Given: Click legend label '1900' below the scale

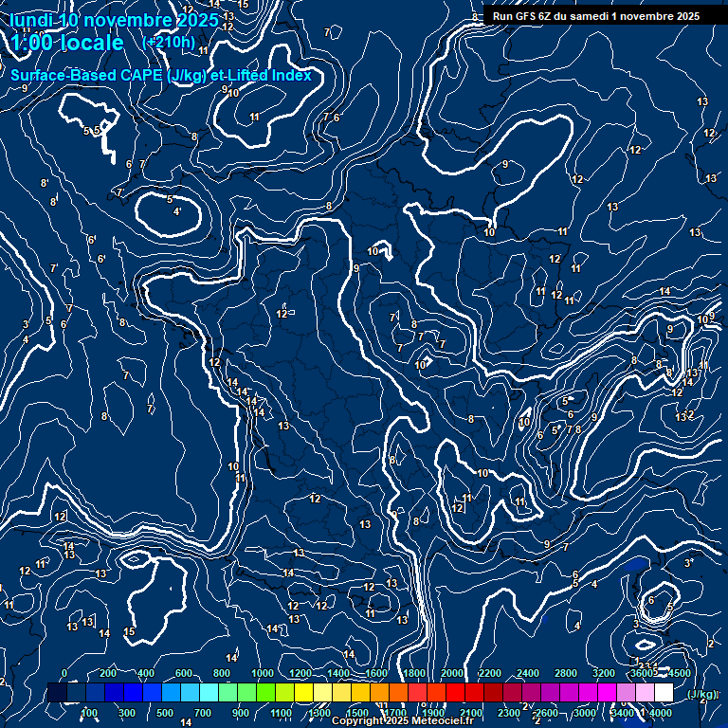Looking at the screenshot, I should click(433, 713).
